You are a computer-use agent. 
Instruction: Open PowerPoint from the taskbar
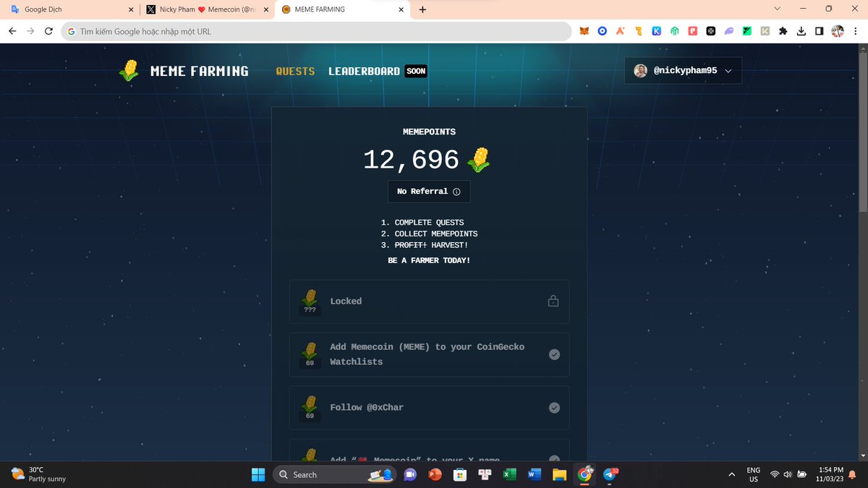[435, 474]
